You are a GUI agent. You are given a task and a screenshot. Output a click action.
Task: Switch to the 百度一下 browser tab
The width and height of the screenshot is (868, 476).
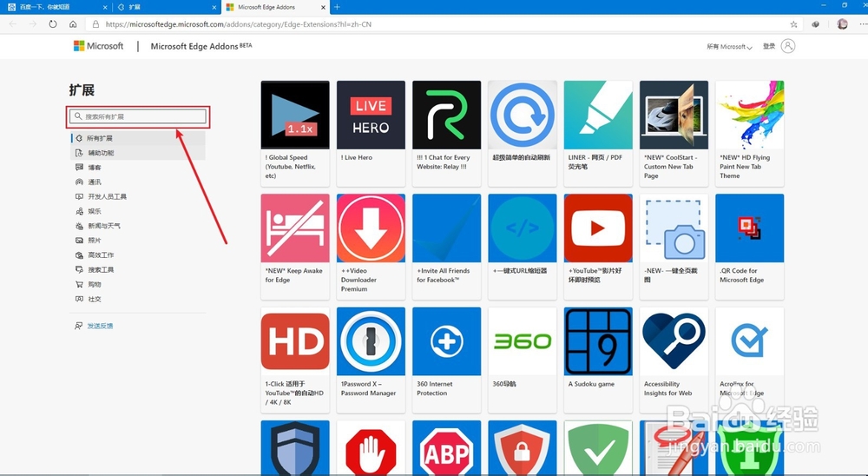coord(56,7)
